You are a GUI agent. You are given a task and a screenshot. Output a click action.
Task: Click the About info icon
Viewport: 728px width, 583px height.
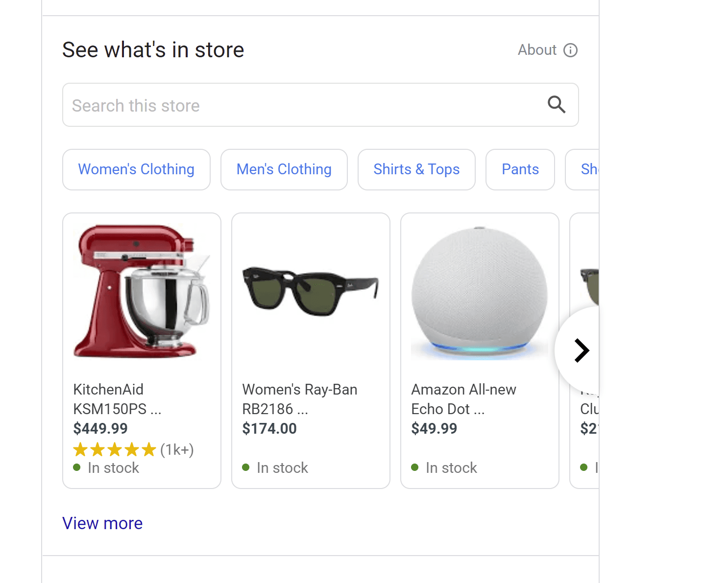570,50
